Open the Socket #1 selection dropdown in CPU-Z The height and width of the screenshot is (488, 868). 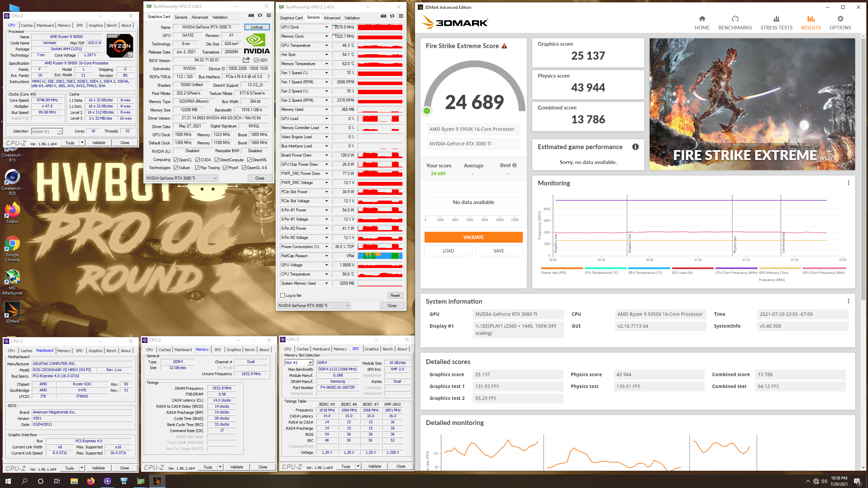pos(47,131)
